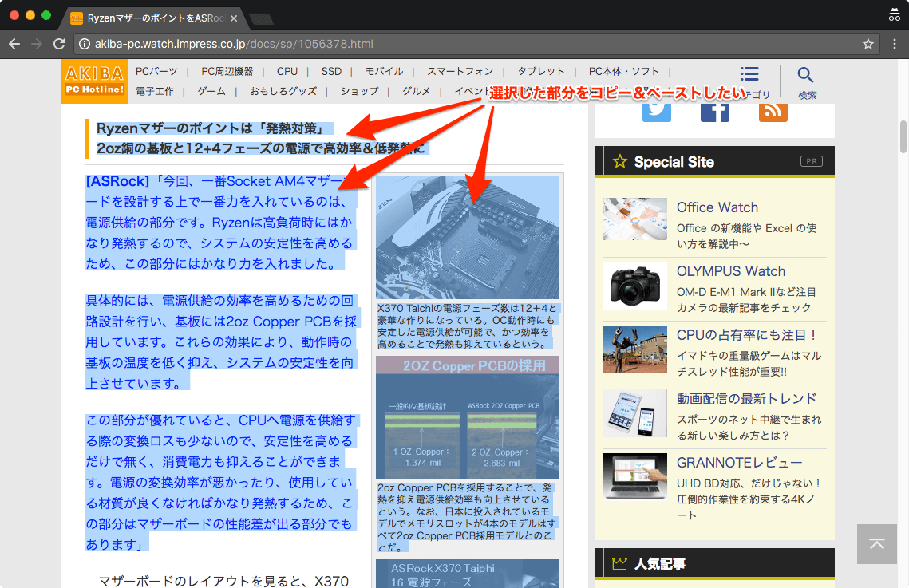Click the 具体的には、電源供給の効率 paragraph
The height and width of the screenshot is (588, 909).
click(x=221, y=341)
